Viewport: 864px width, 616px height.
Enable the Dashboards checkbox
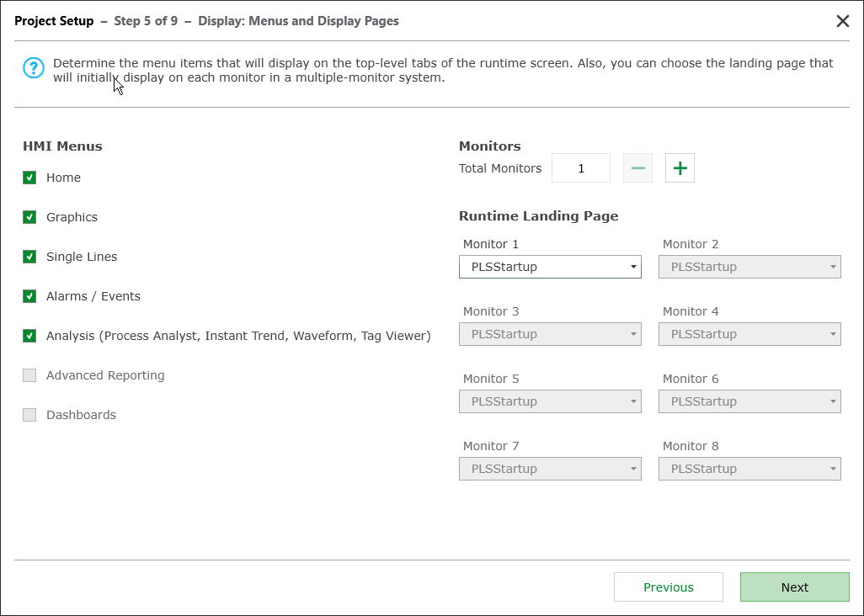(29, 415)
